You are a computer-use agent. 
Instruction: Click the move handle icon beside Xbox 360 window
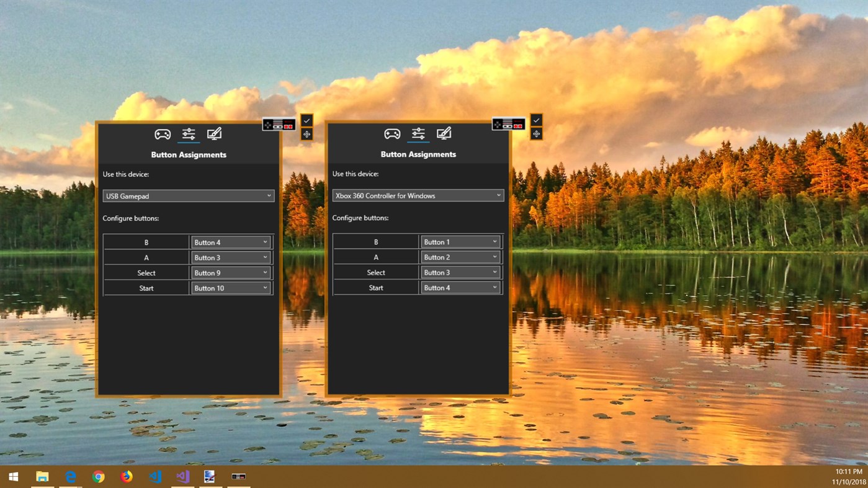537,133
